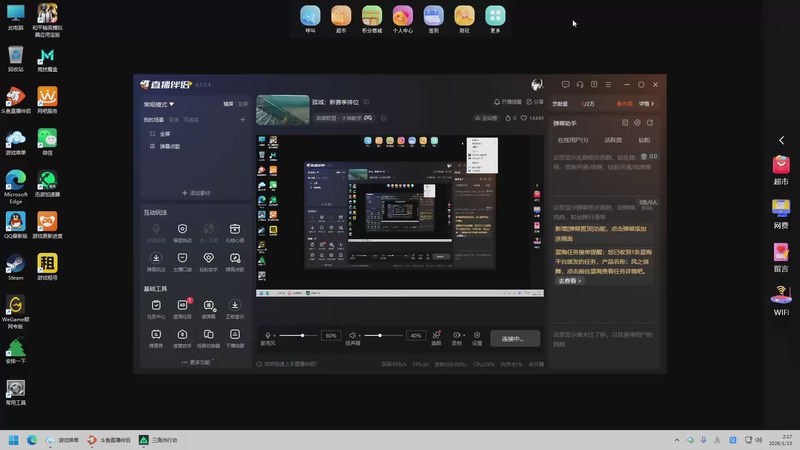Open the 美颜 beauty filter settings
Screen dimensions: 800x450
click(436, 338)
